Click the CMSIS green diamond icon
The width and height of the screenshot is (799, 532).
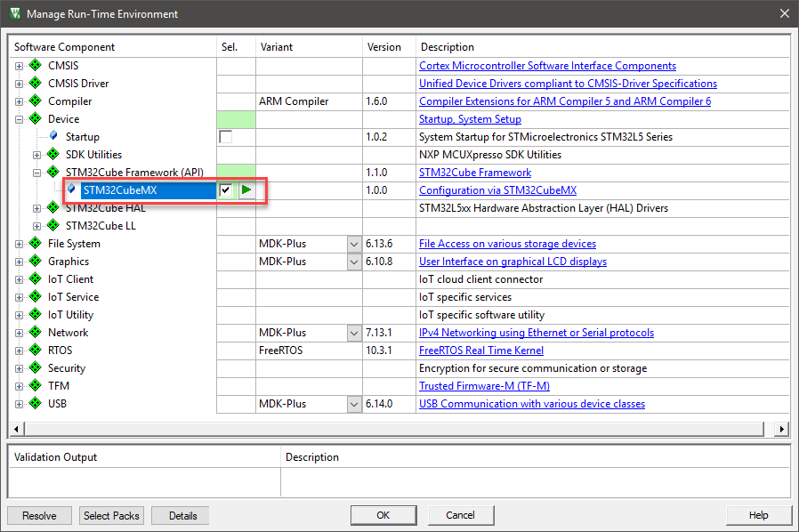tap(36, 65)
